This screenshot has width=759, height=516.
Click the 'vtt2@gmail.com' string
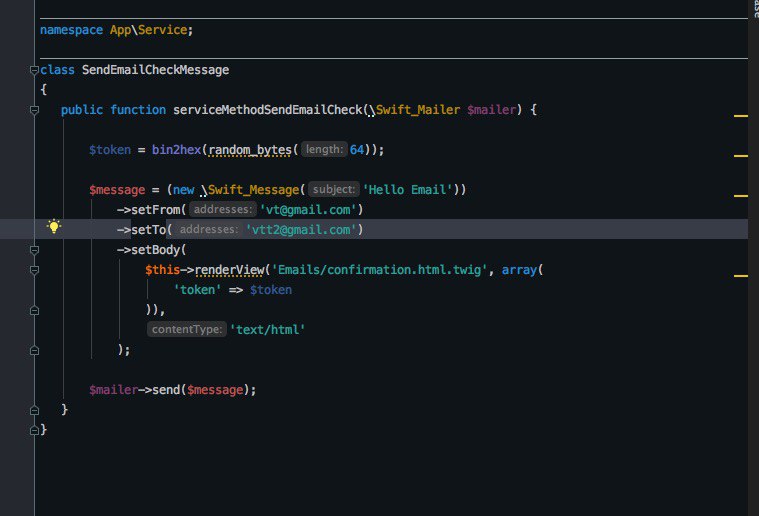301,229
